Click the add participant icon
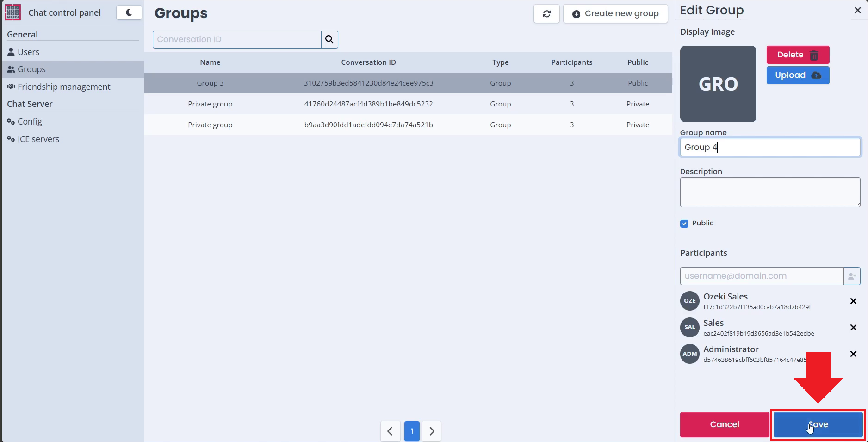 852,276
